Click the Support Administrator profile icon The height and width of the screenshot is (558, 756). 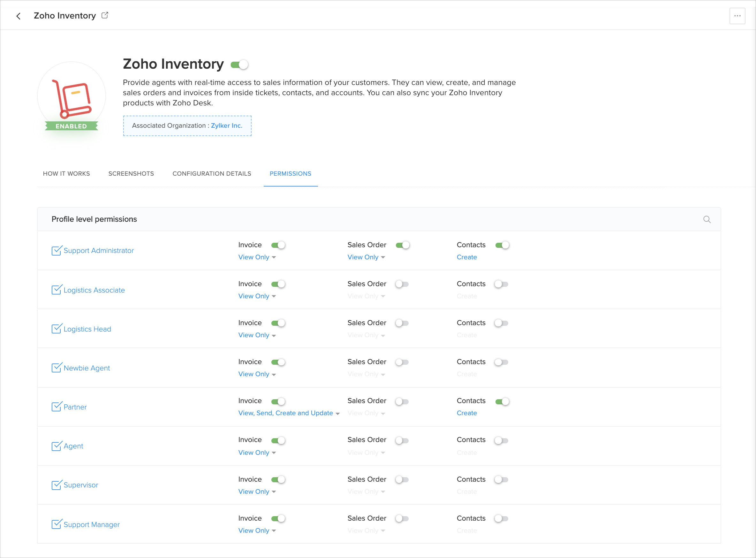57,251
